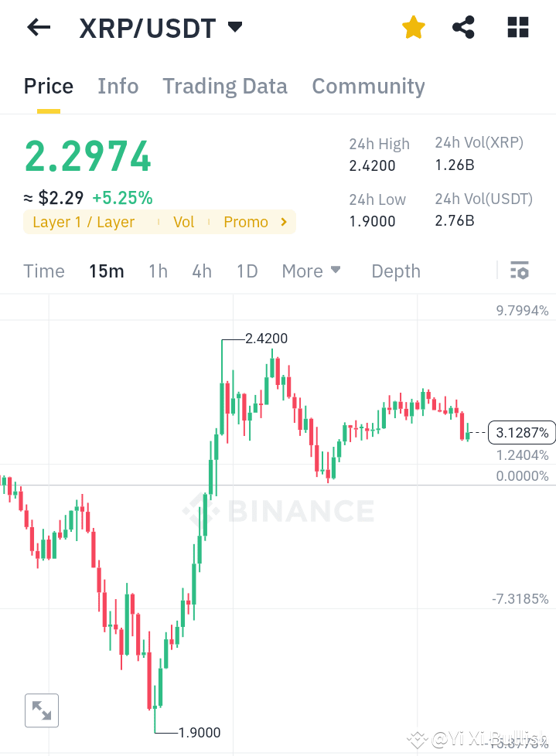The width and height of the screenshot is (556, 756).
Task: Enter fullscreen chart using expand icon
Action: coord(41,710)
